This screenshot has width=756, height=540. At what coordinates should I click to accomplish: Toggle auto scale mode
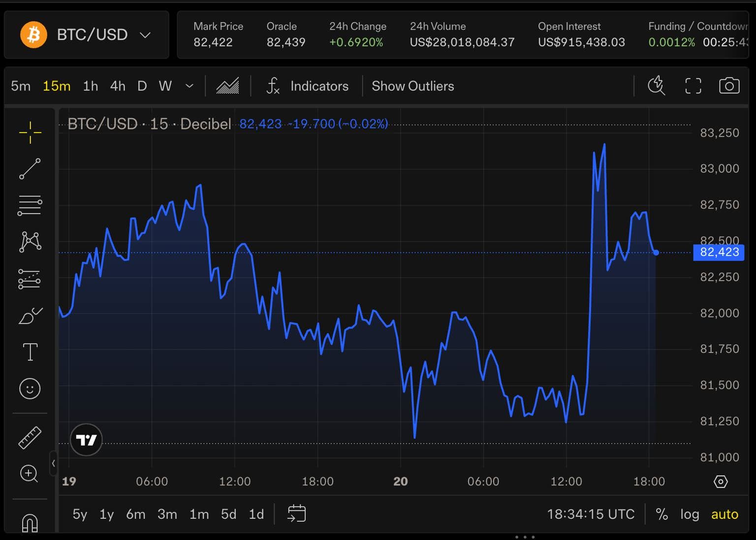click(724, 514)
